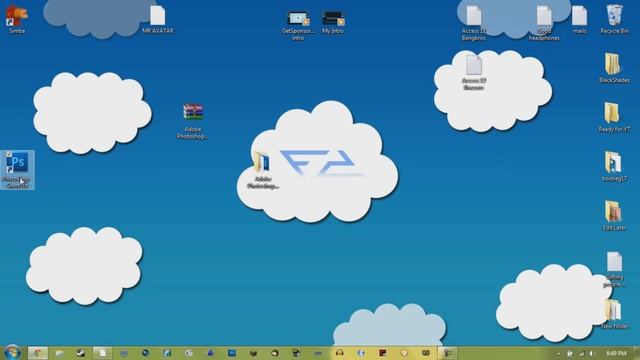Untick the checkbox on the Photoshop shortcut

click(x=9, y=154)
